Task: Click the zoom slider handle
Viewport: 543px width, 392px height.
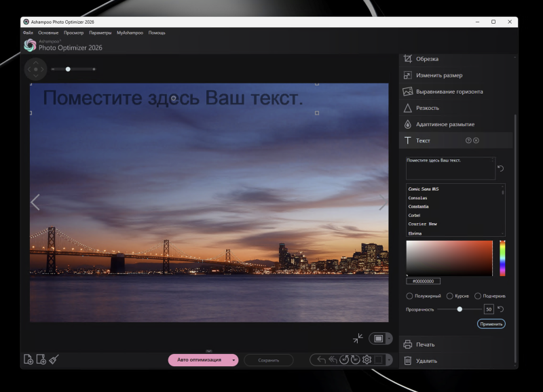Action: (68, 69)
